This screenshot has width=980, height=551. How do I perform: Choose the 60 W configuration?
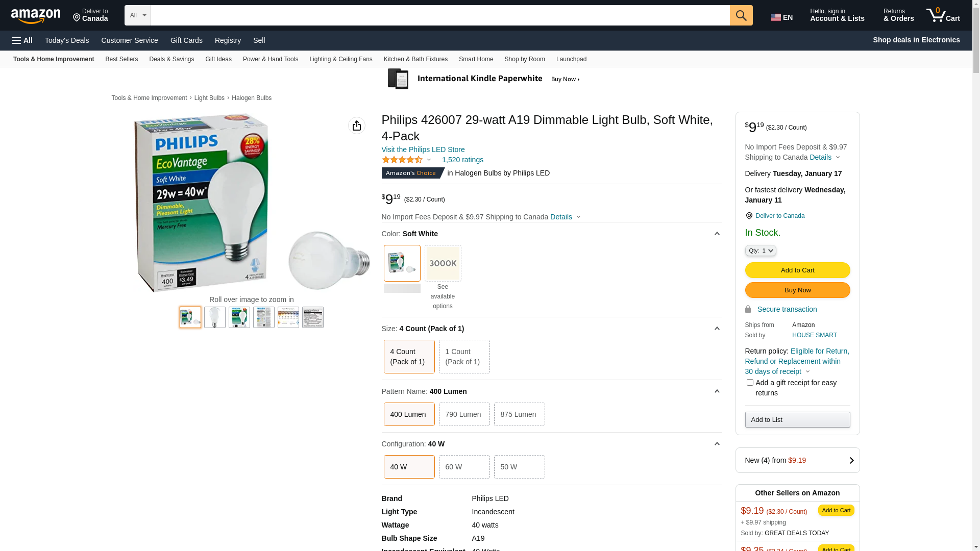[463, 467]
